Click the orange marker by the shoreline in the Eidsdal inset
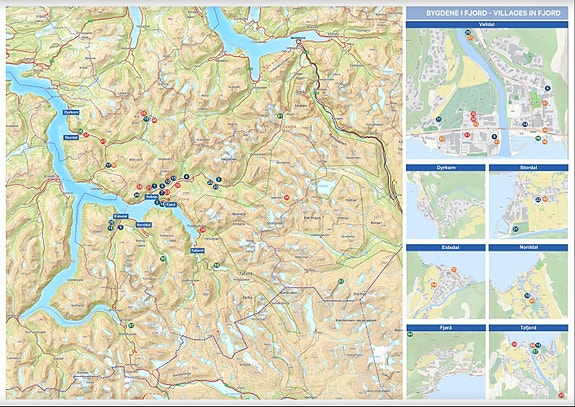 point(454,270)
